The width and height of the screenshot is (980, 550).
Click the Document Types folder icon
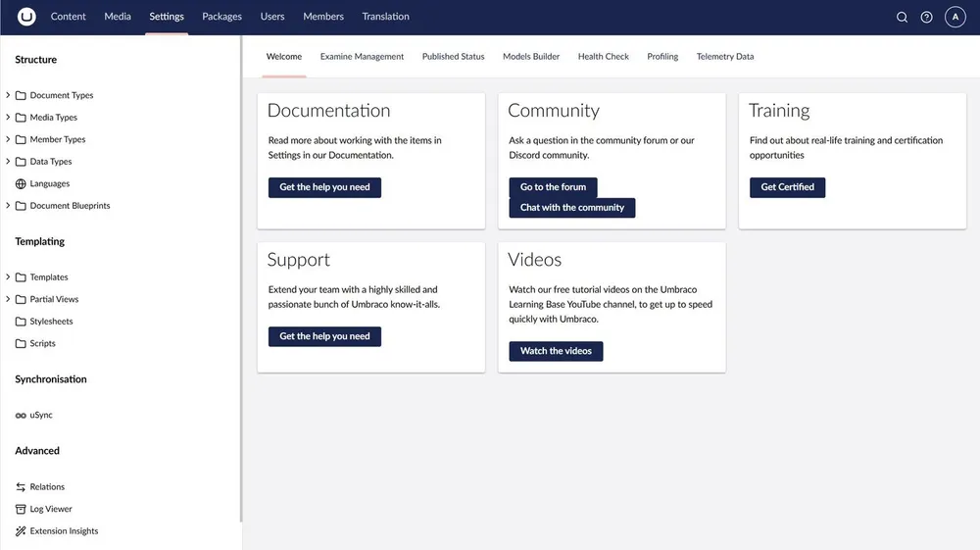[21, 96]
